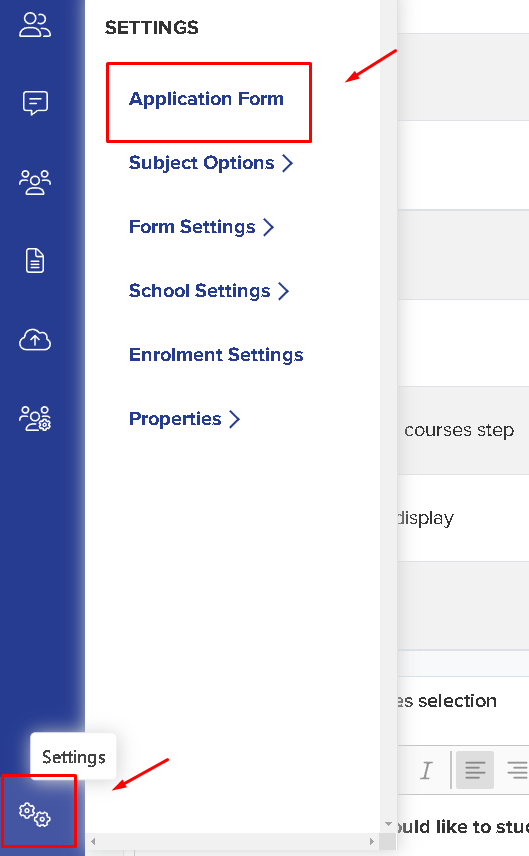The image size is (529, 856).
Task: Open the user management gear icon
Action: coord(35,419)
